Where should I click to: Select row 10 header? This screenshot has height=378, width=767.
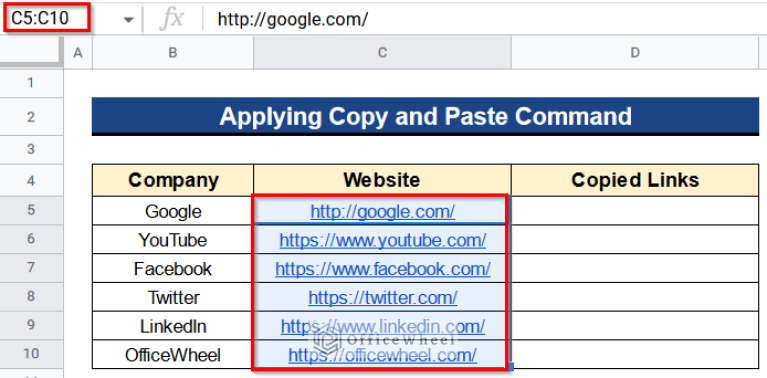point(31,355)
